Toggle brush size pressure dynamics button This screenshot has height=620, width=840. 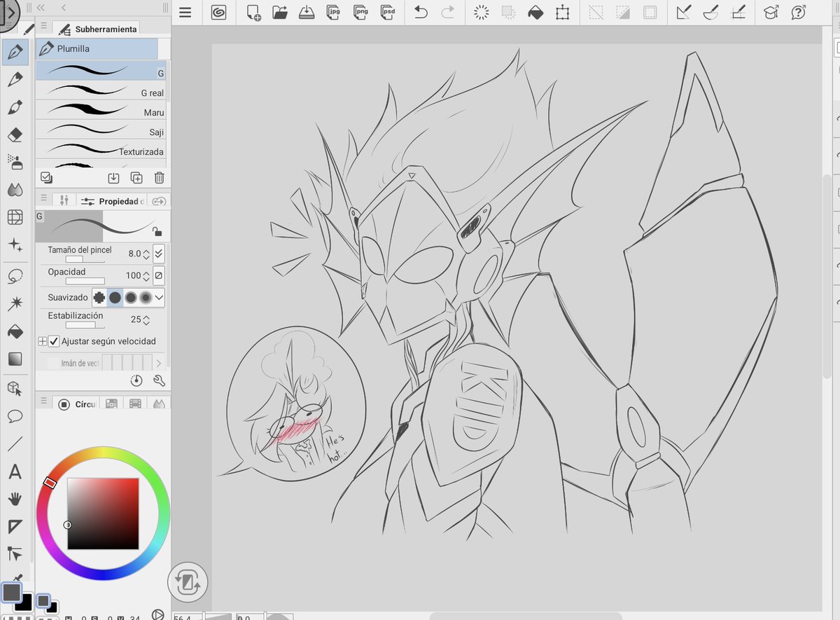159,254
